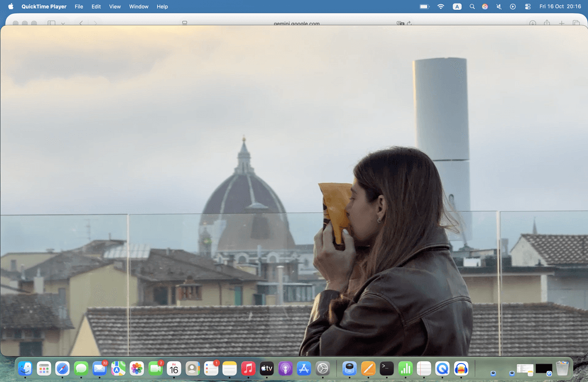Screen dimensions: 588x382
Task: Open Notes from the Dock
Action: (230, 368)
